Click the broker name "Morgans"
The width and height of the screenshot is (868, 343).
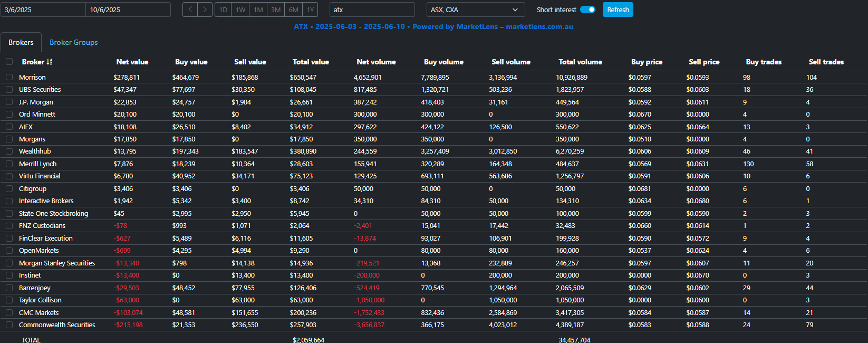[x=32, y=139]
